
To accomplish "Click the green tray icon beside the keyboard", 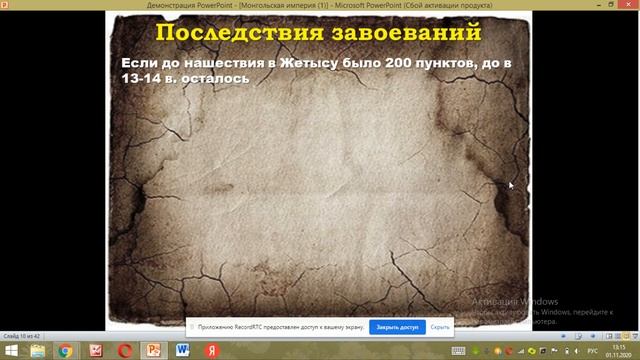I will coord(476,351).
